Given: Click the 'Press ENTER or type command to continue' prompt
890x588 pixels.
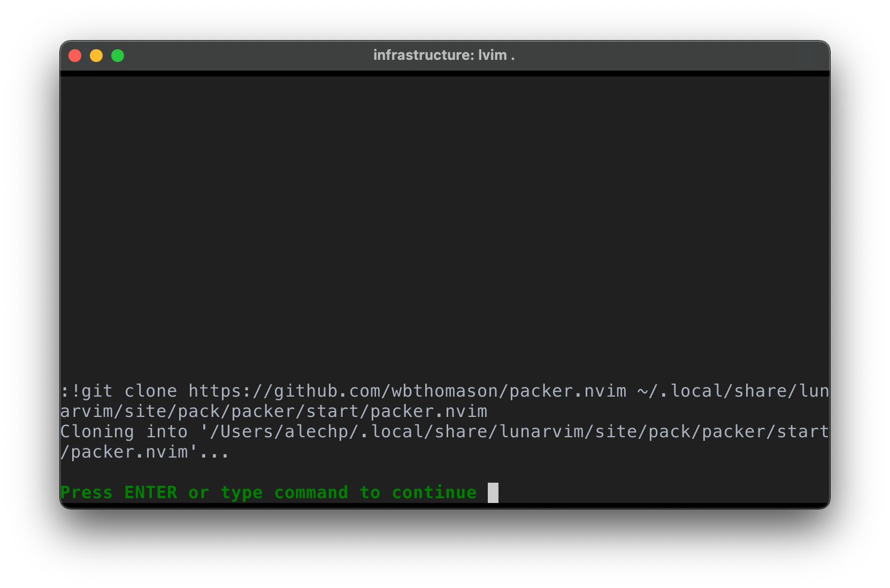Looking at the screenshot, I should point(267,492).
